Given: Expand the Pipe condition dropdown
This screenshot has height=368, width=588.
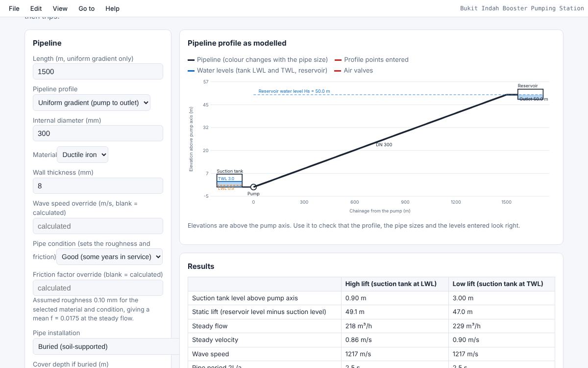Looking at the screenshot, I should 109,257.
